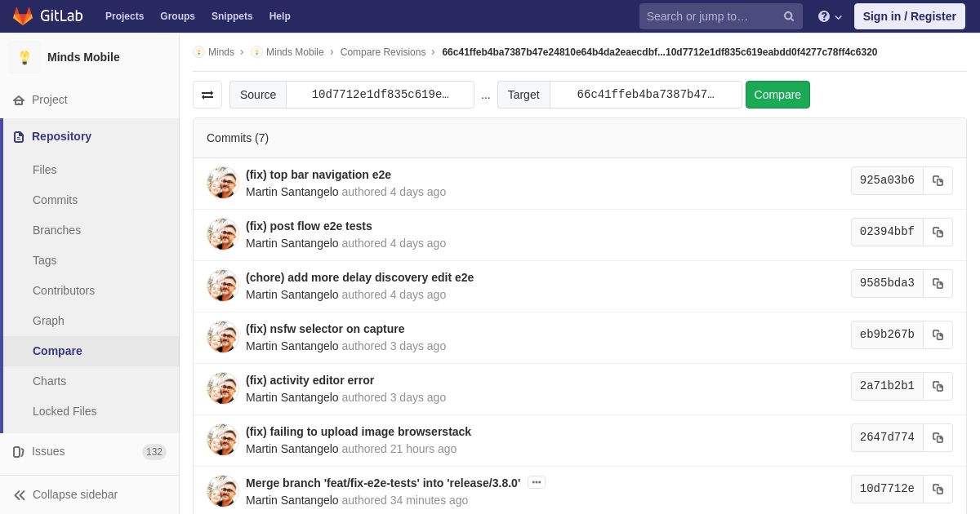The height and width of the screenshot is (514, 980).
Task: Open the Target revision dropdown
Action: (645, 95)
